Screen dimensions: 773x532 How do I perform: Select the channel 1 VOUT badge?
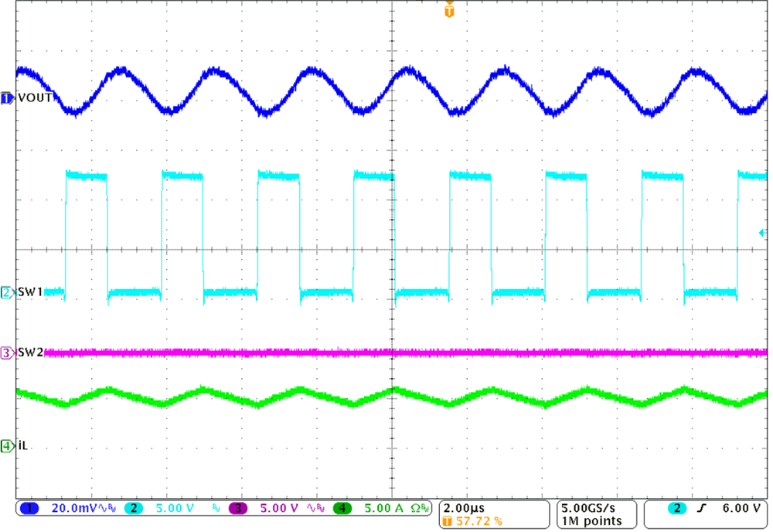[7, 97]
